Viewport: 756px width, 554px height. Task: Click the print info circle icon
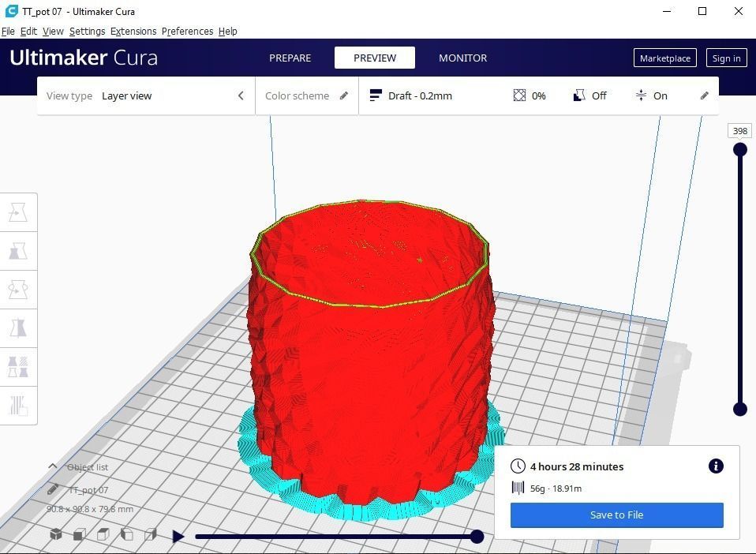click(716, 466)
